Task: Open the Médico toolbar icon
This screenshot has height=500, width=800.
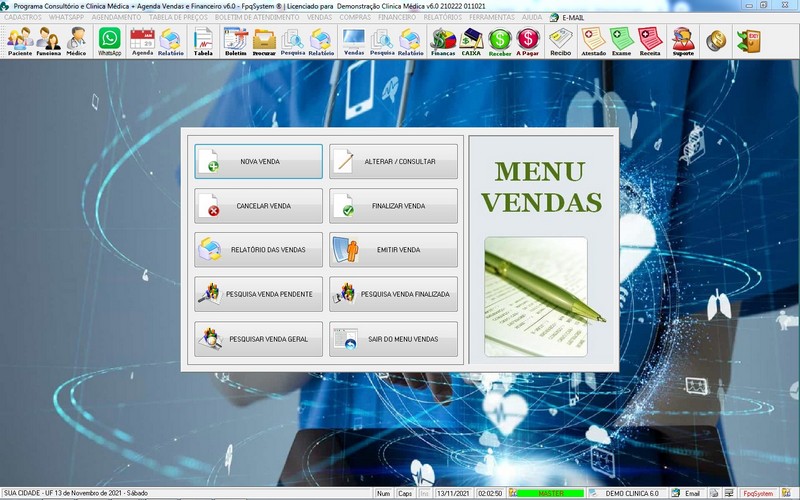Action: tap(77, 41)
